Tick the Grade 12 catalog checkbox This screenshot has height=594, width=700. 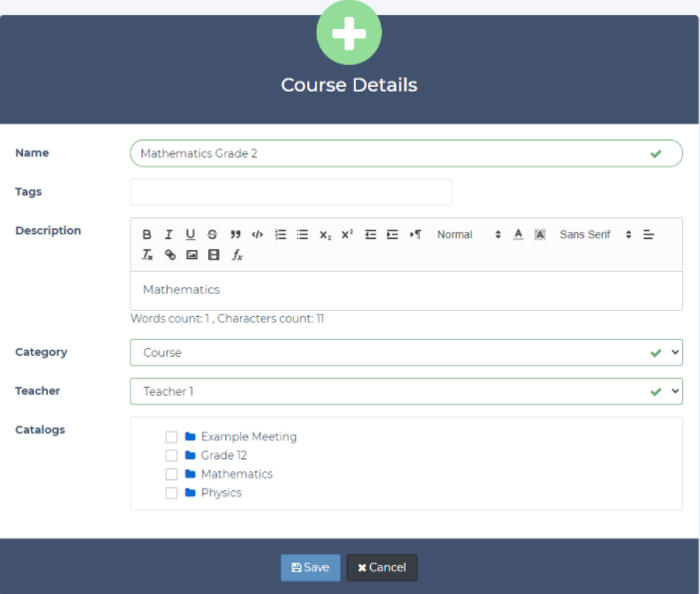pos(172,455)
